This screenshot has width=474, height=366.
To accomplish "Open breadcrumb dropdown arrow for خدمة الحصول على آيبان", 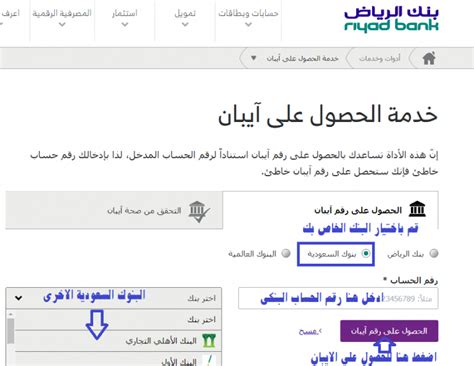I will point(253,58).
